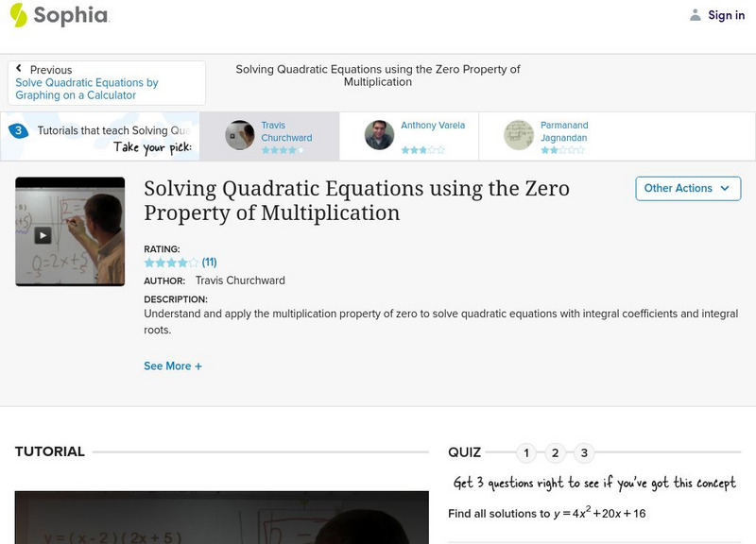Click quiz step 2 marker
The image size is (756, 544).
pos(555,451)
